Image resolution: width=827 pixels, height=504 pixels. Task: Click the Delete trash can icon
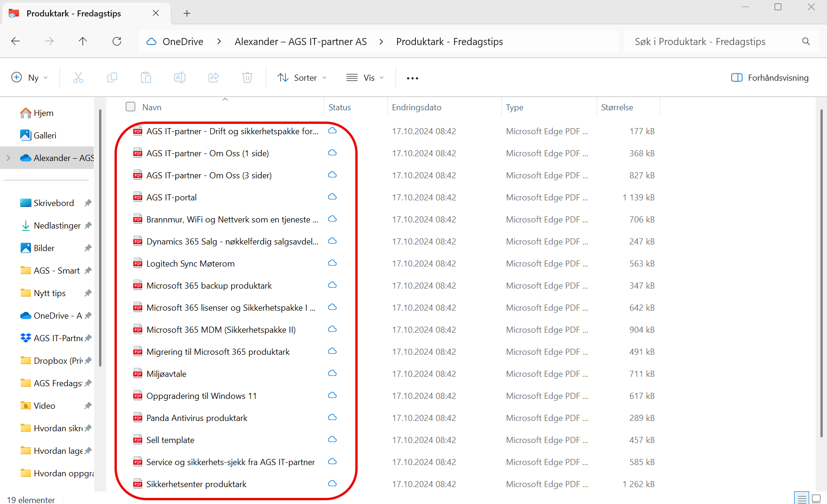click(x=247, y=77)
